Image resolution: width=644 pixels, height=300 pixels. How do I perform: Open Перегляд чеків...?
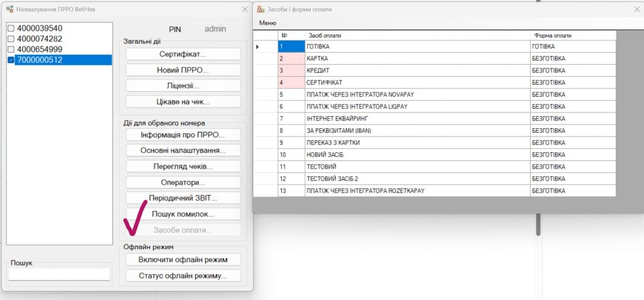point(183,167)
